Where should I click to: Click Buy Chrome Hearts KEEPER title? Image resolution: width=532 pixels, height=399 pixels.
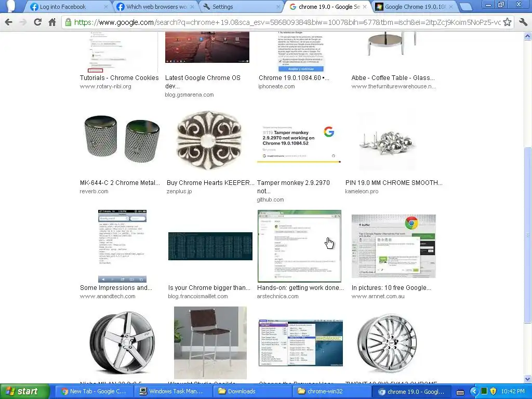210,182
